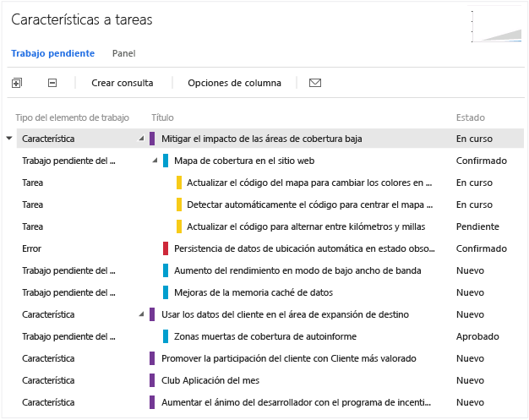Click 'Confirmado' status of Persistencia error row
This screenshot has height=420, width=529.
482,248
